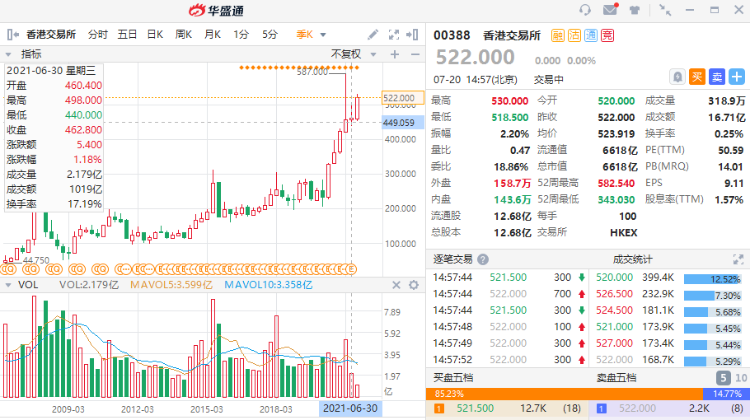Click the orange buy ratio bar 85.23%
This screenshot has height=420, width=750.
pyautogui.click(x=564, y=394)
